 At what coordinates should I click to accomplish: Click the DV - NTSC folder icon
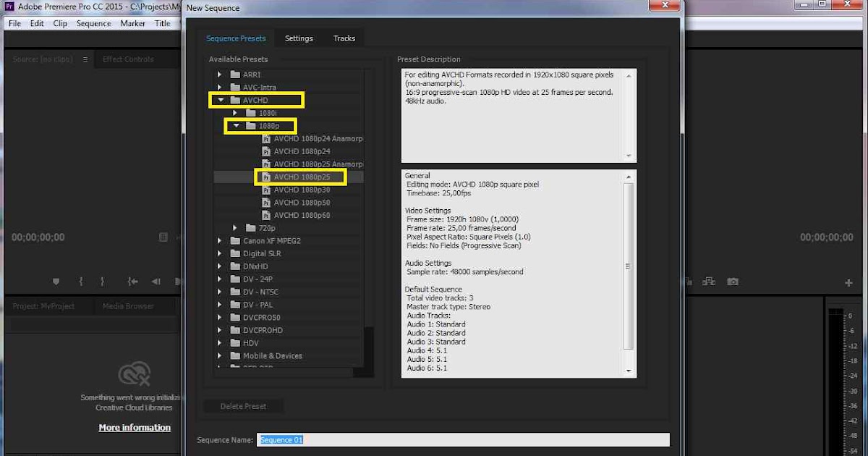point(235,292)
